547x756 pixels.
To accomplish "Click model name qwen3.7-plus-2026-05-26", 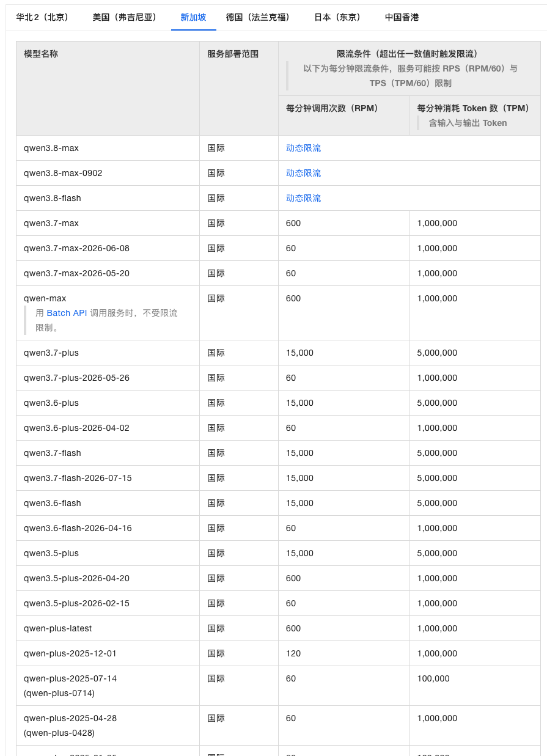I will (76, 378).
